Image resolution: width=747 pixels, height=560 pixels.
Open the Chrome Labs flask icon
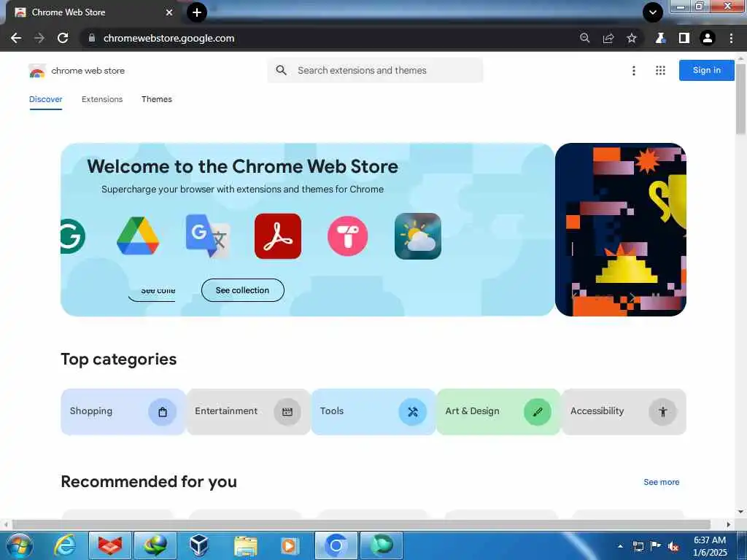tap(660, 38)
